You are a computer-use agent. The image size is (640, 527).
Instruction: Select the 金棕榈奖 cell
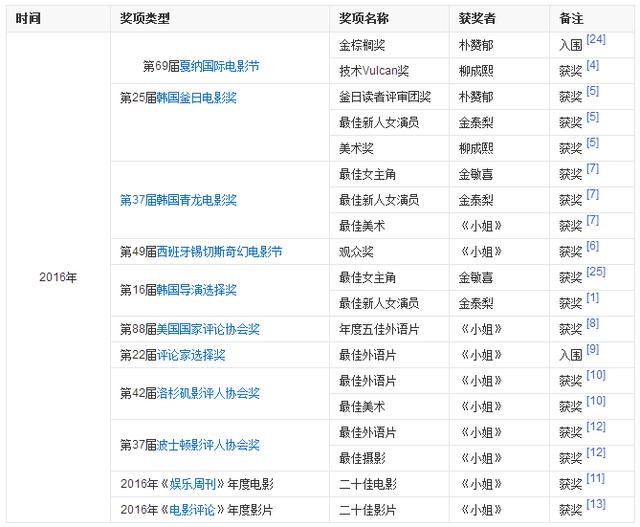389,45
